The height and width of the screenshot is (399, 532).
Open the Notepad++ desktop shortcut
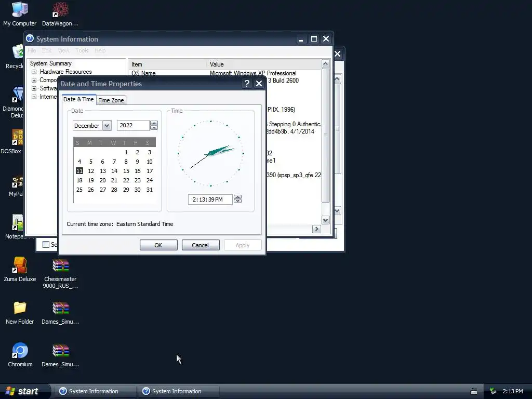click(x=18, y=222)
